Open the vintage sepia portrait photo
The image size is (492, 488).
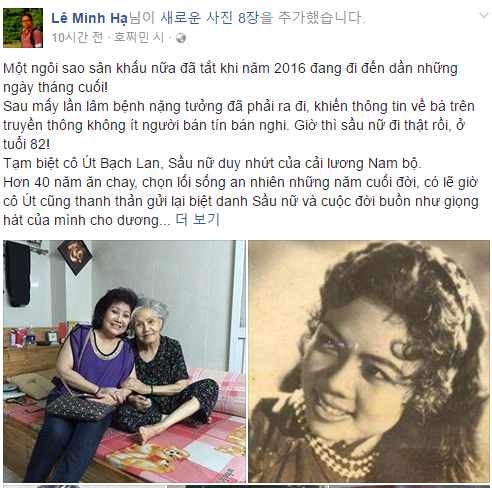tap(369, 361)
